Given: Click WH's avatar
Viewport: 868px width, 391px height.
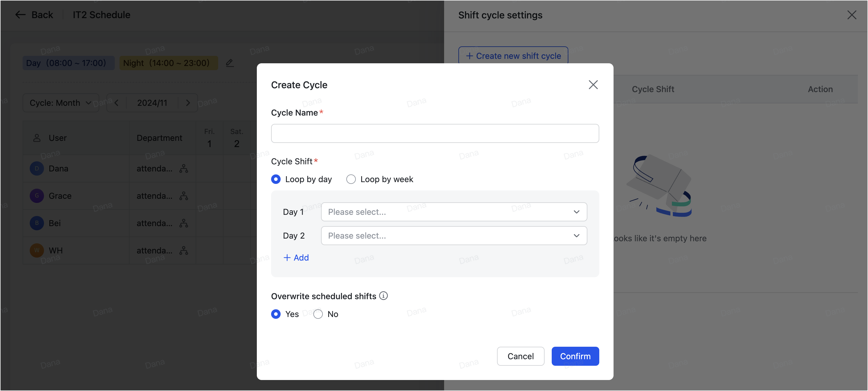Looking at the screenshot, I should coord(37,250).
